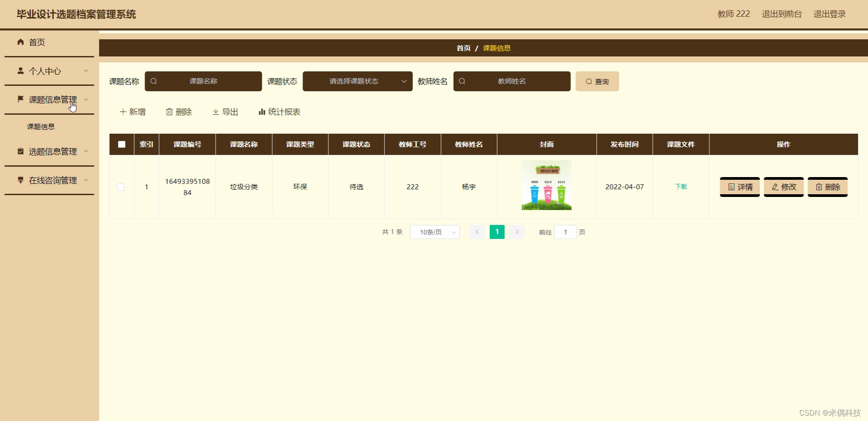This screenshot has height=421, width=868.
Task: Open 统计报表 via the chart icon
Action: coord(261,112)
